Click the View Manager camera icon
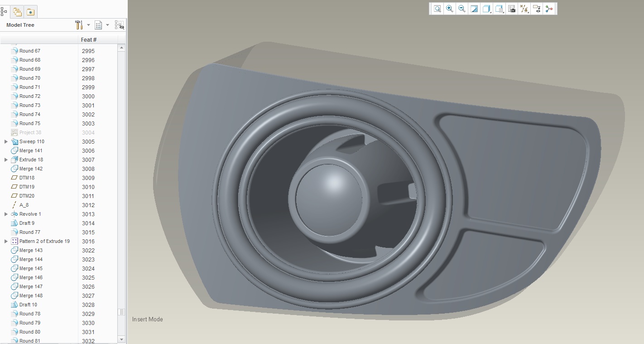Screen dimensions: 644x344 (512, 9)
